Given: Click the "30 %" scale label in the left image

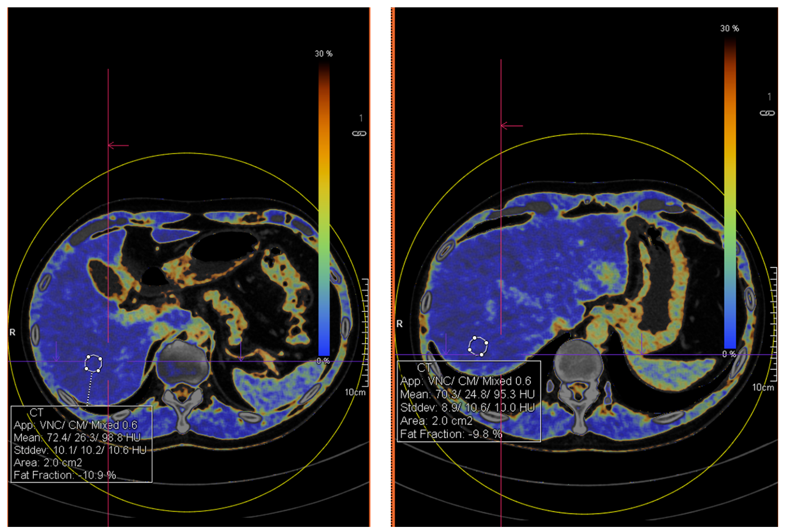Looking at the screenshot, I should [x=324, y=54].
